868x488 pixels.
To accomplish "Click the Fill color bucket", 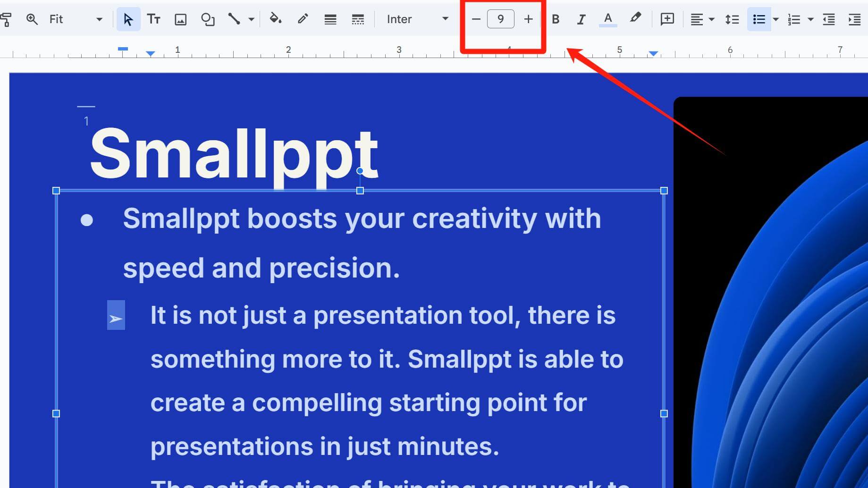I will pos(275,19).
